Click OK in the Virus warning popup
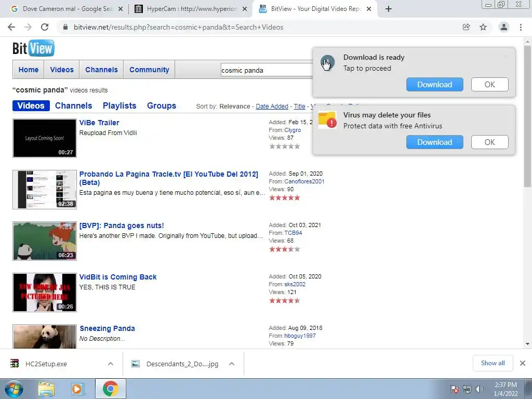The image size is (532, 399). (489, 142)
